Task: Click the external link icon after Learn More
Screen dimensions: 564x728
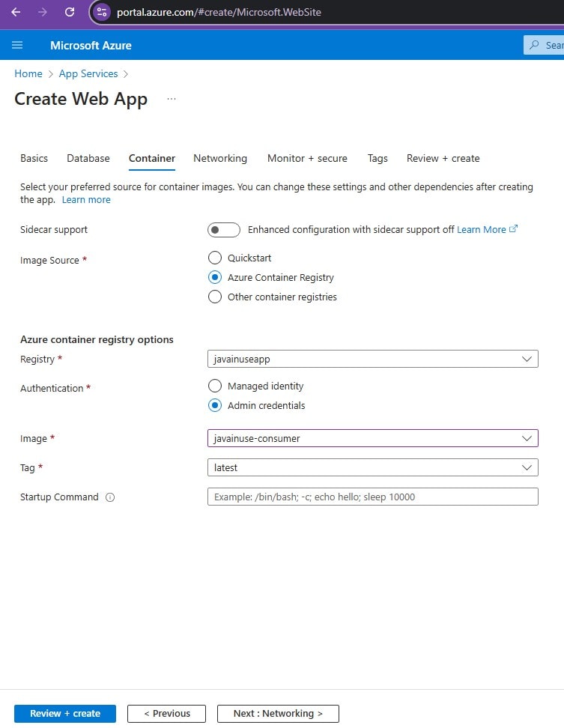Action: [x=513, y=229]
